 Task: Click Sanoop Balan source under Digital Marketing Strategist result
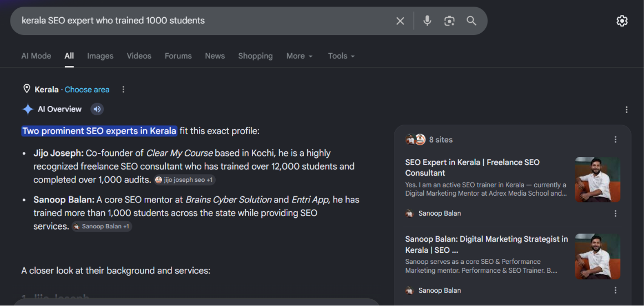point(433,290)
